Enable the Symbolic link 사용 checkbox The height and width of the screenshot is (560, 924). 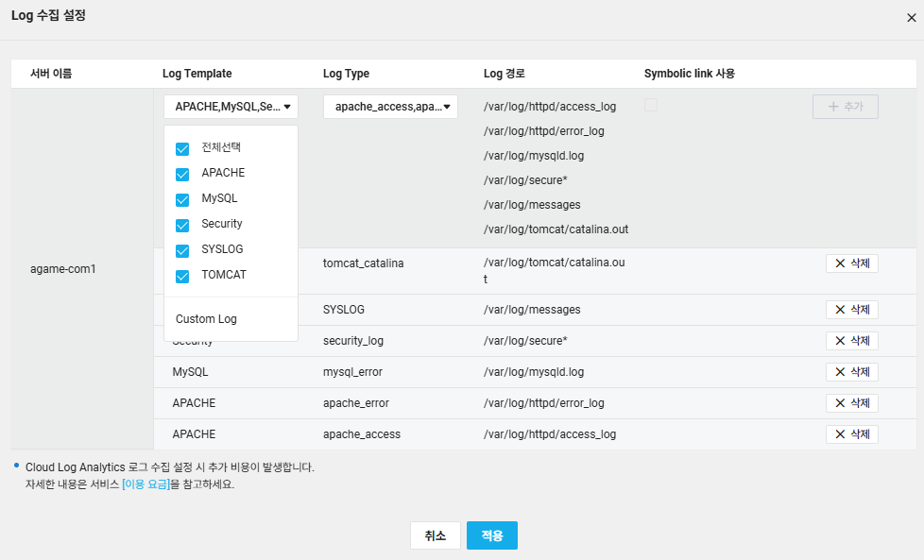tap(651, 105)
